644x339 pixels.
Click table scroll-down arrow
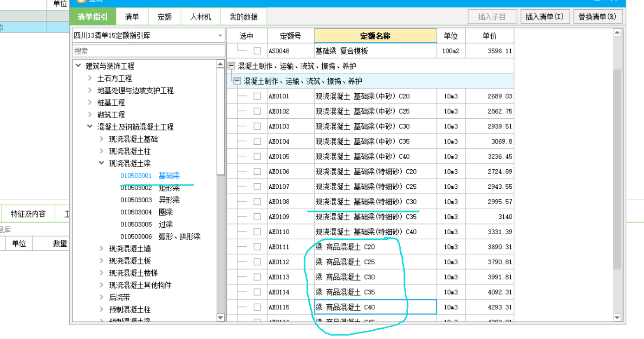[617, 318]
